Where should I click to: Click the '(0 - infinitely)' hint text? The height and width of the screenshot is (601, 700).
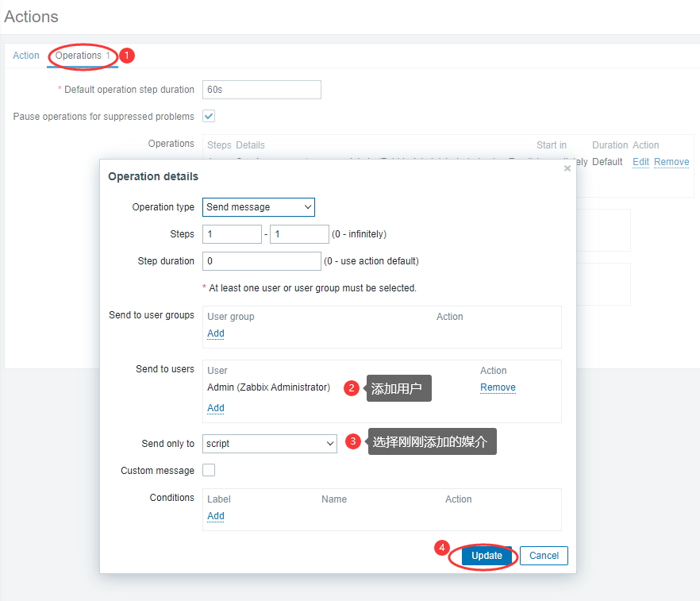point(360,234)
